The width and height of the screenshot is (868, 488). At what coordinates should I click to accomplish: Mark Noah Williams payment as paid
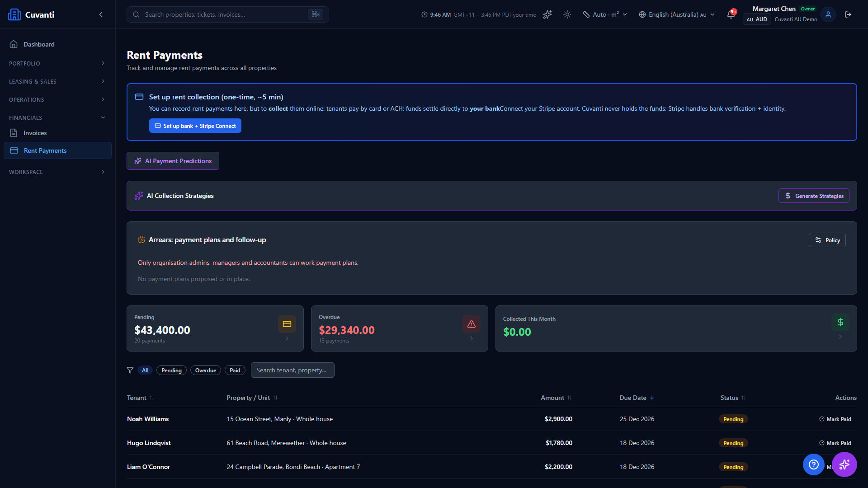tap(835, 419)
